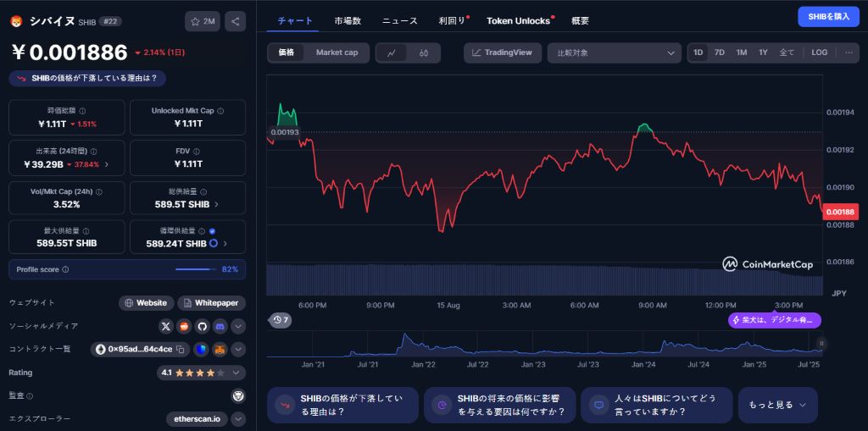Open the GitHub social link
This screenshot has width=868, height=431.
coord(202,327)
